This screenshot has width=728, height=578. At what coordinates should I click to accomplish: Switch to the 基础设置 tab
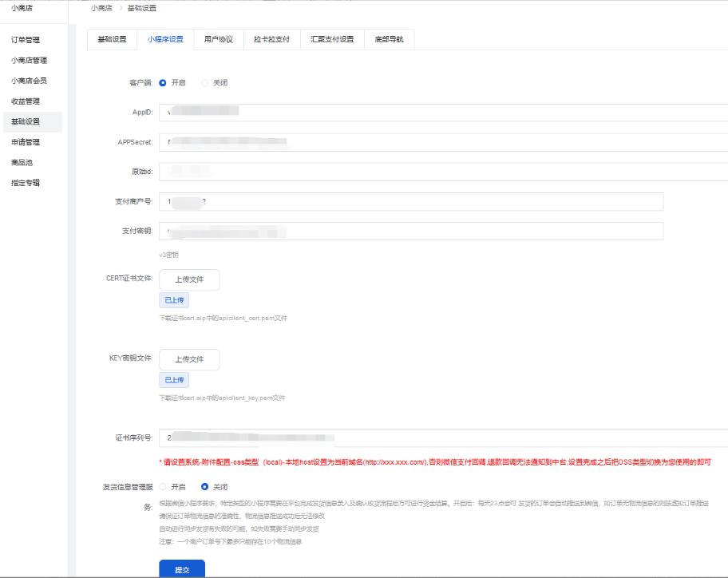pyautogui.click(x=112, y=39)
